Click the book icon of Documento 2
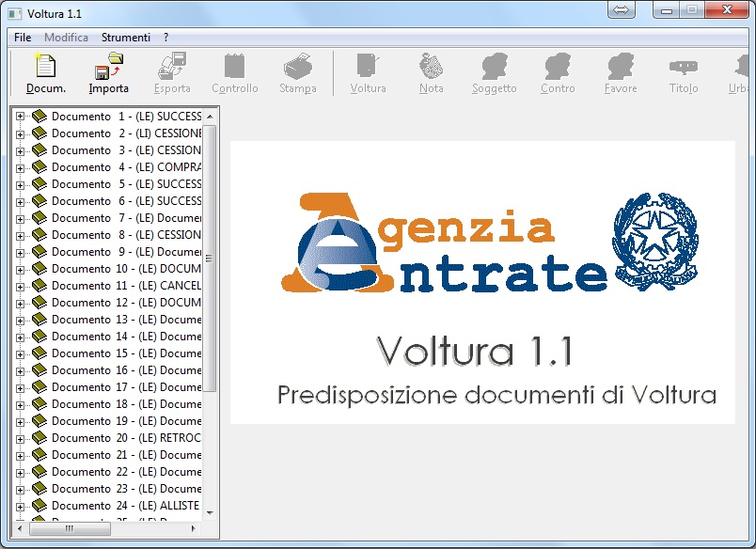 point(39,133)
